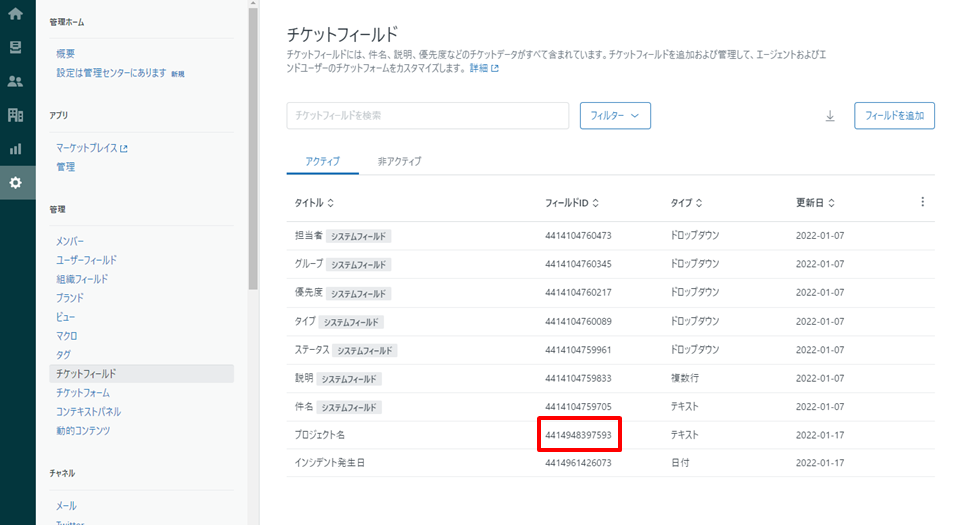This screenshot has height=525, width=962.
Task: Open ブランド in manage menu
Action: [70, 298]
